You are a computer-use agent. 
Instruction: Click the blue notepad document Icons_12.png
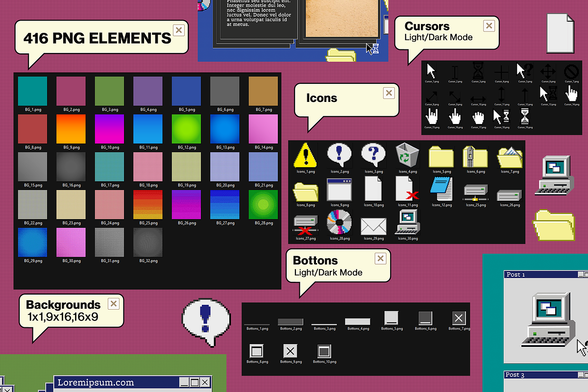pos(441,189)
